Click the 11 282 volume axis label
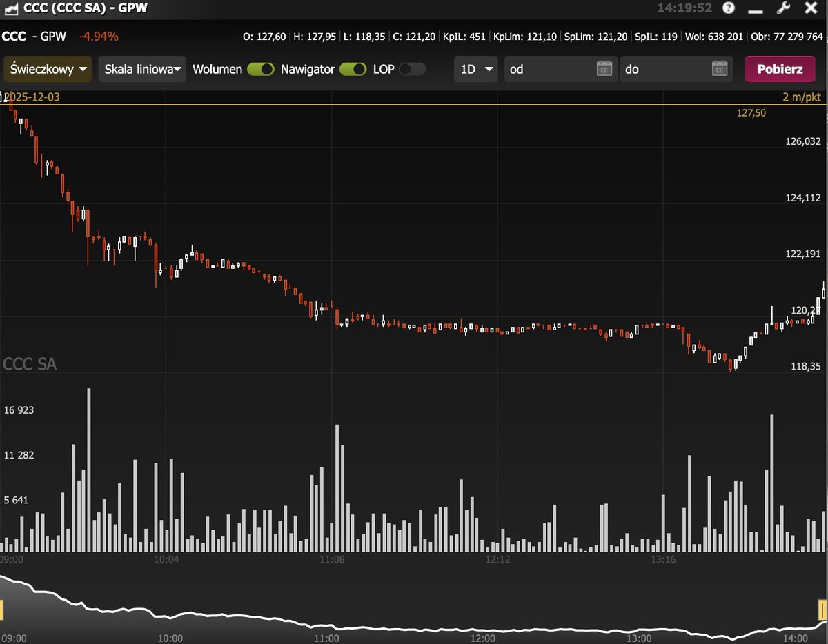 pyautogui.click(x=19, y=455)
